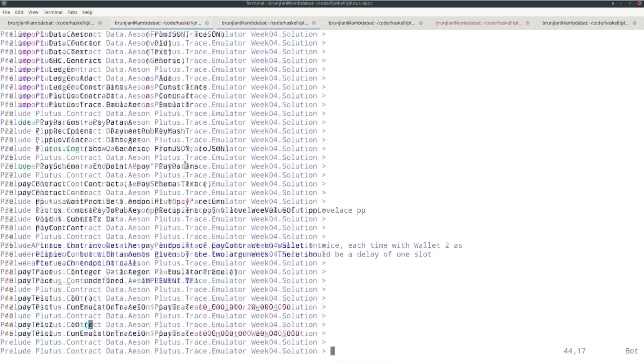Image resolution: width=644 pixels, height=362 pixels.
Task: Close the third terminal tab
Action: [x=314, y=23]
